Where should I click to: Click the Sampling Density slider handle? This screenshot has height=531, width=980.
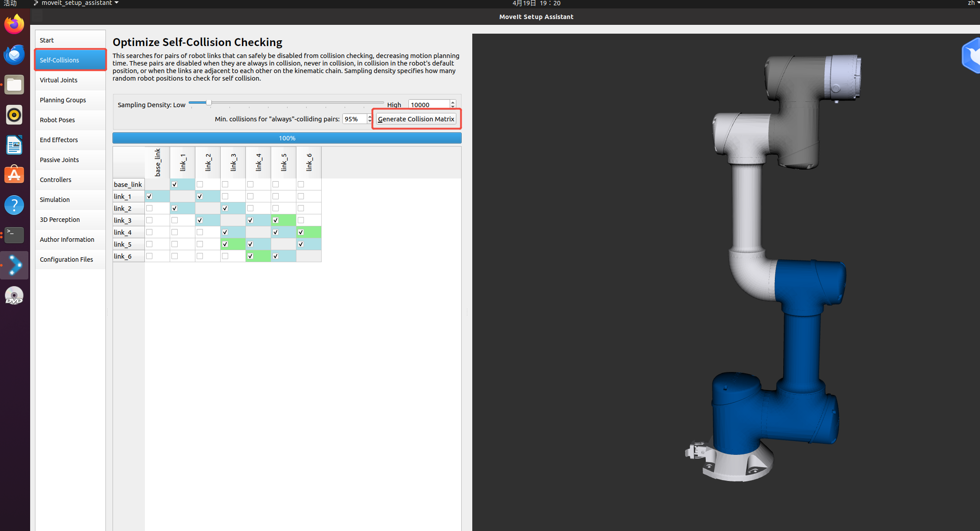tap(209, 103)
